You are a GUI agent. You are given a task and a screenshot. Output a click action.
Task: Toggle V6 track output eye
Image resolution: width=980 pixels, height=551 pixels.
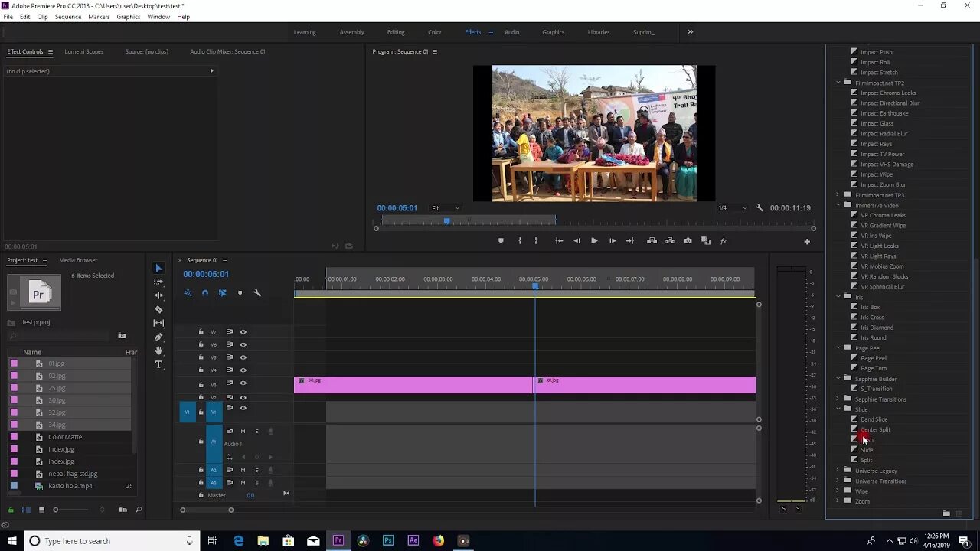coord(243,344)
